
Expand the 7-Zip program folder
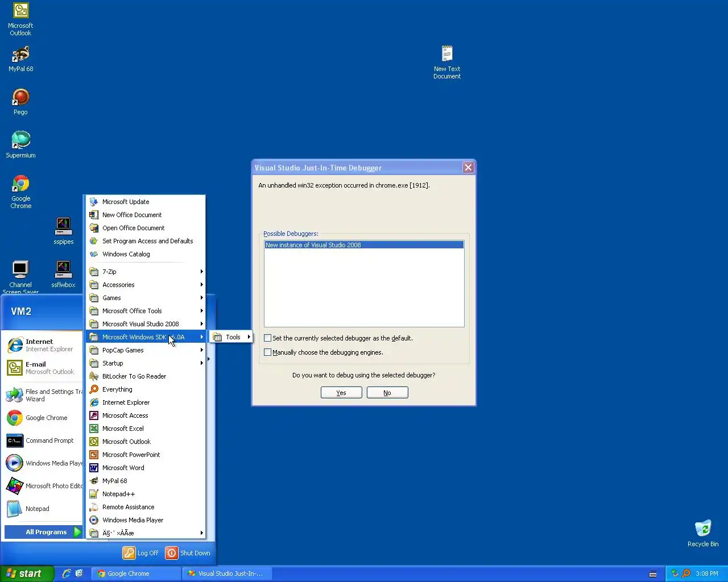click(x=145, y=272)
